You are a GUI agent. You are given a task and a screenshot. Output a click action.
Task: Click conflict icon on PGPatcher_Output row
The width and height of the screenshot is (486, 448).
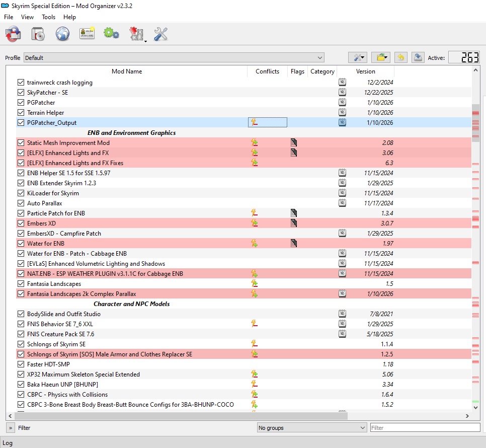click(x=254, y=122)
